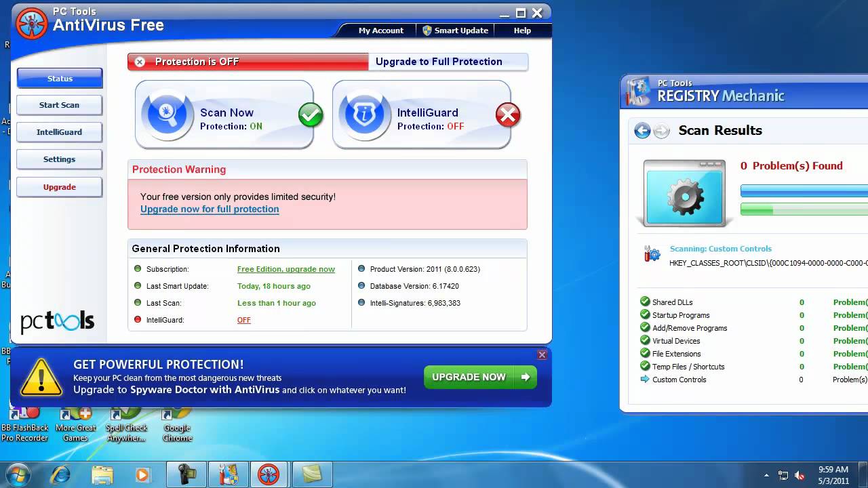The width and height of the screenshot is (868, 488).
Task: Open Spell Check Anywhere desktop shortcut
Action: (126, 424)
